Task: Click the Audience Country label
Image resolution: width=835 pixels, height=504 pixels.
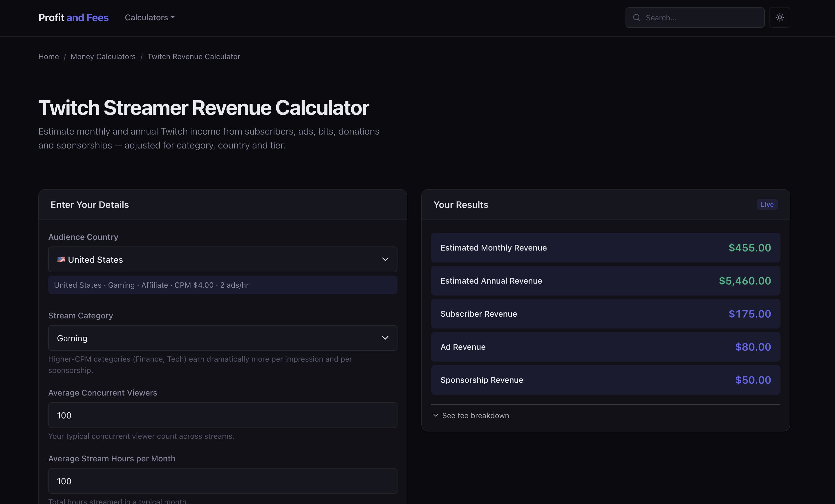Action: point(83,237)
